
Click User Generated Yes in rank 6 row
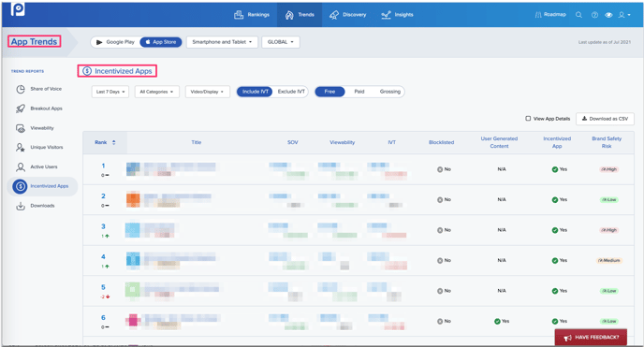point(501,321)
